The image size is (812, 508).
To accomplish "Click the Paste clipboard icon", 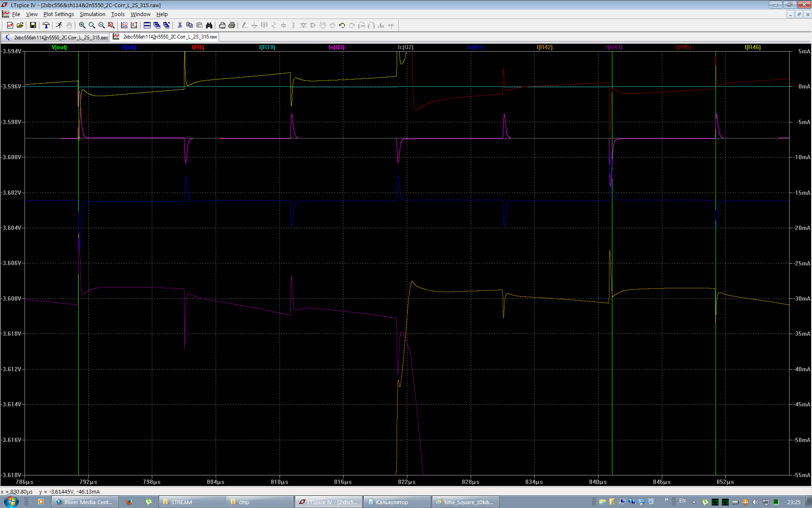I will pyautogui.click(x=199, y=25).
